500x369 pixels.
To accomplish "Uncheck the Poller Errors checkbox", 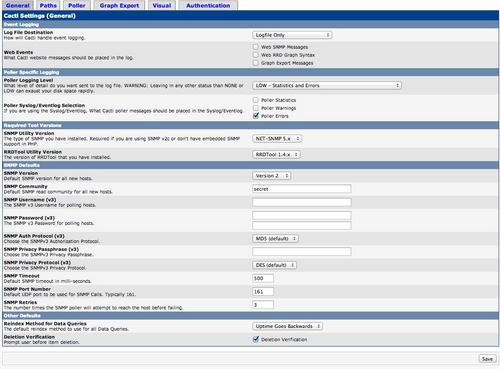I will coord(256,116).
